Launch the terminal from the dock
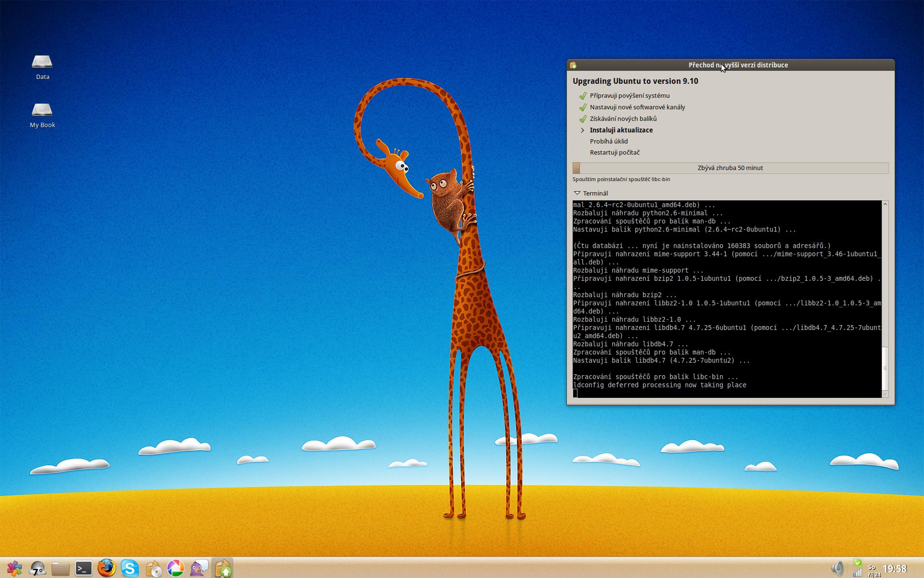Screen dimensions: 924x578 pos(84,569)
